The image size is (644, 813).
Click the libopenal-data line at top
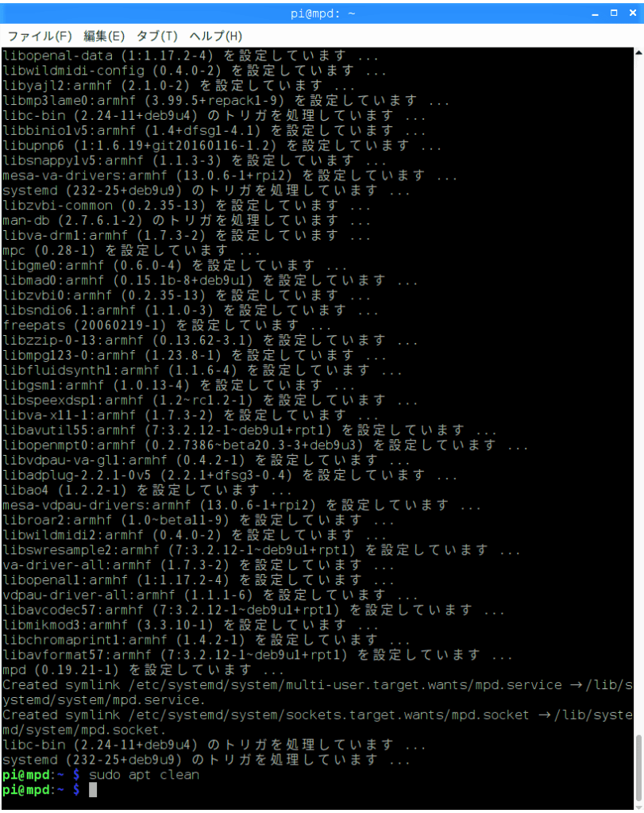point(191,56)
